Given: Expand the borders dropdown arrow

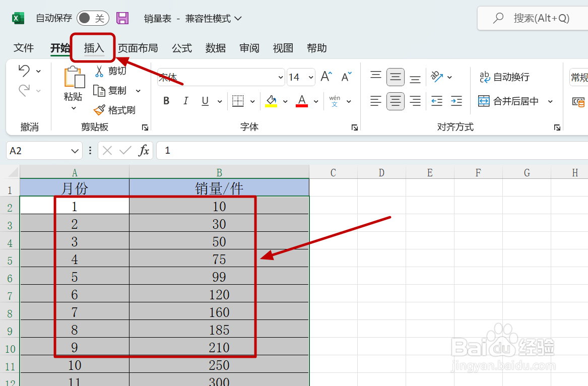Looking at the screenshot, I should click(x=252, y=101).
